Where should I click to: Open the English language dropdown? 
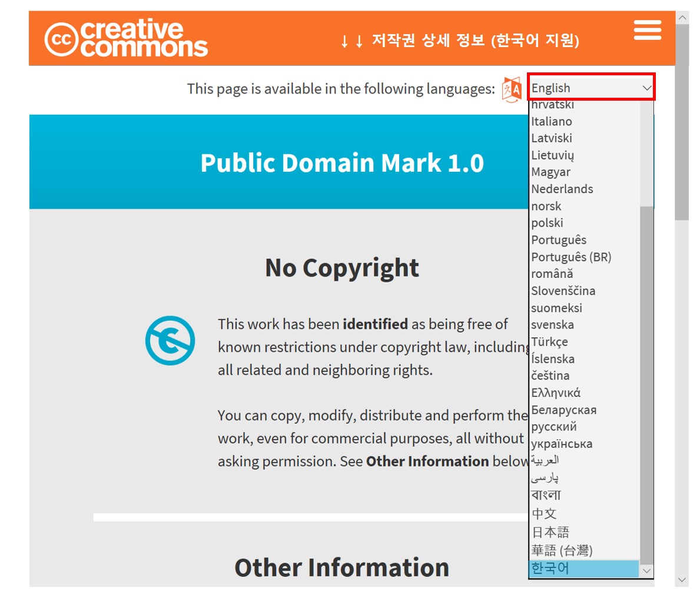click(591, 88)
